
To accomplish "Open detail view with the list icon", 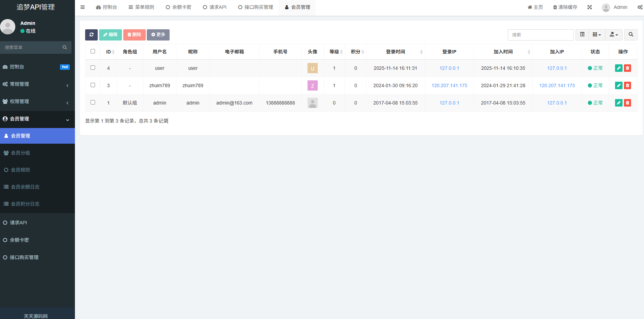I will click(582, 35).
